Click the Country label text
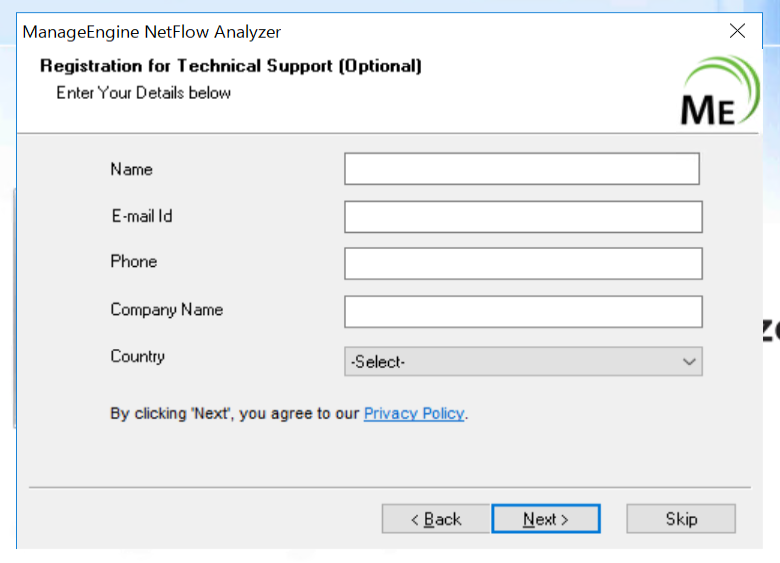Viewport: 780px width, 563px height. pyautogui.click(x=138, y=356)
